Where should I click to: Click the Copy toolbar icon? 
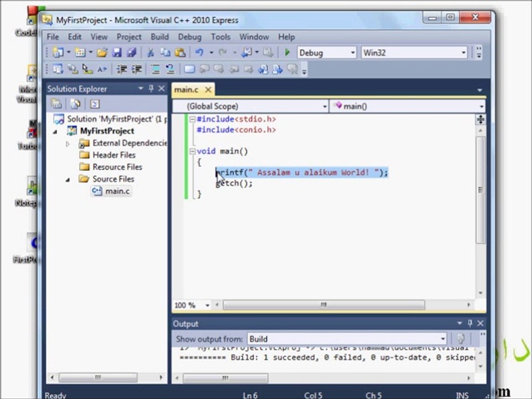[165, 53]
